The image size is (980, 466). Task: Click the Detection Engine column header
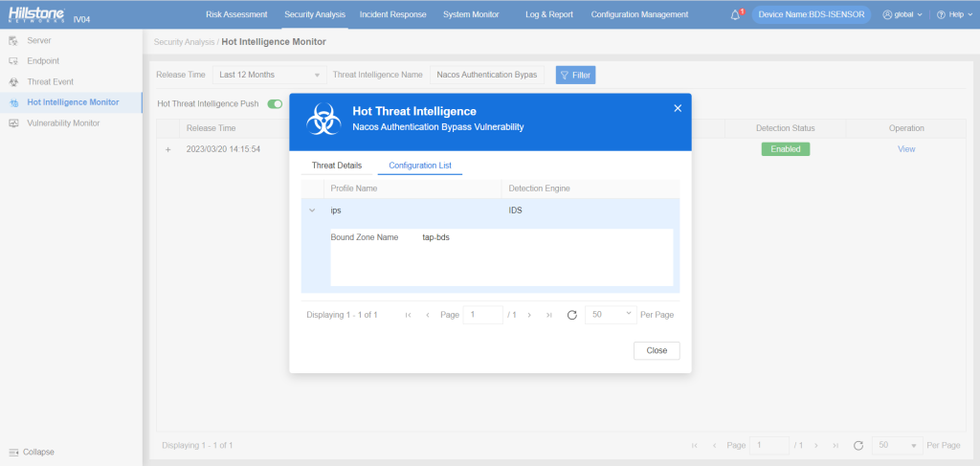click(x=590, y=189)
